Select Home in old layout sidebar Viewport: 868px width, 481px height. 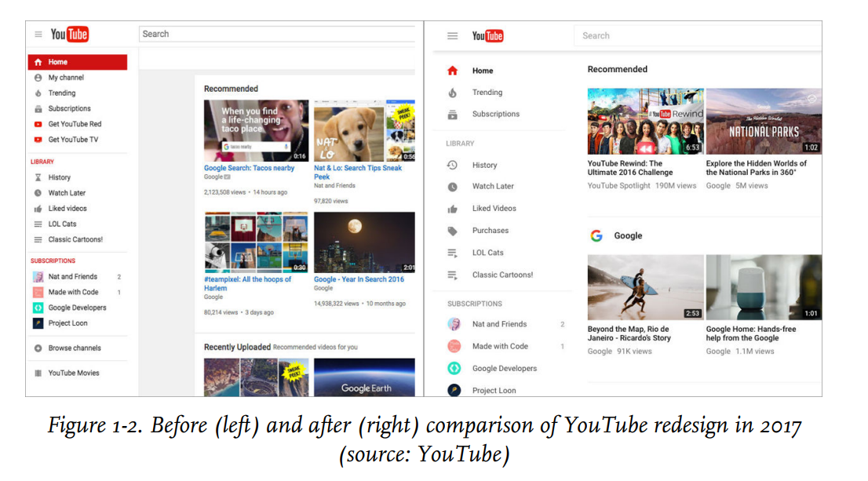[78, 62]
